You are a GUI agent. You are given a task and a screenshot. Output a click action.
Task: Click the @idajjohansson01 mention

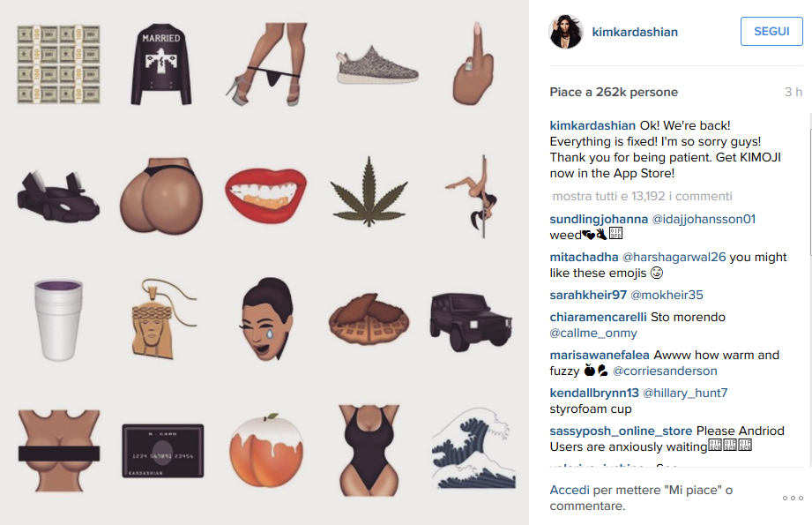[704, 219]
